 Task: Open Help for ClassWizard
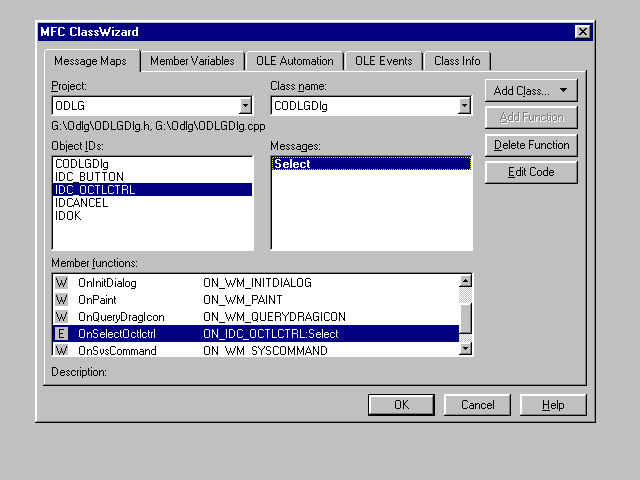point(553,405)
